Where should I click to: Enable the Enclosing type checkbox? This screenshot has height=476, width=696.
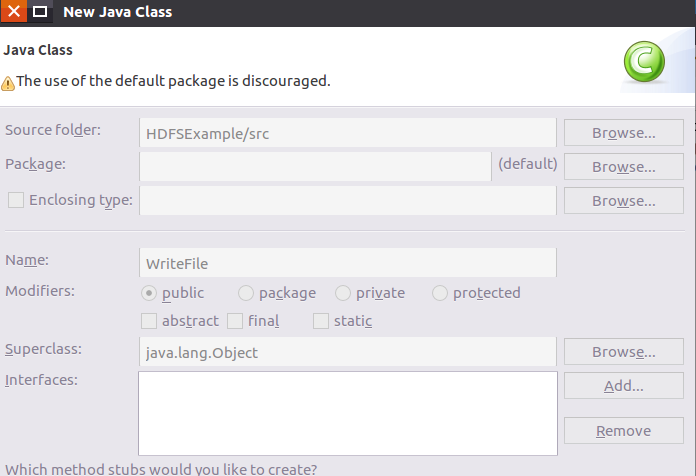[x=16, y=200]
